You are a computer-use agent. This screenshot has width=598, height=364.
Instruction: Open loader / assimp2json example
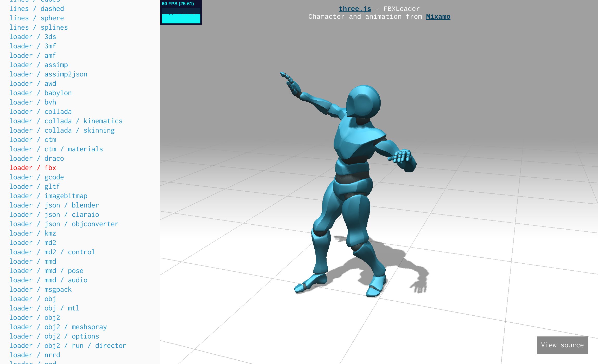click(48, 74)
